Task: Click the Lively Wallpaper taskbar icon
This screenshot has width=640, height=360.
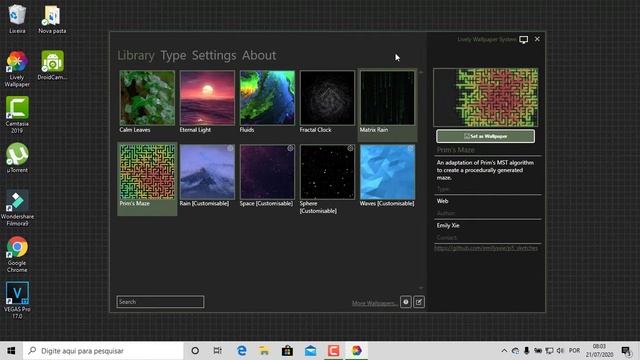Action: point(356,351)
